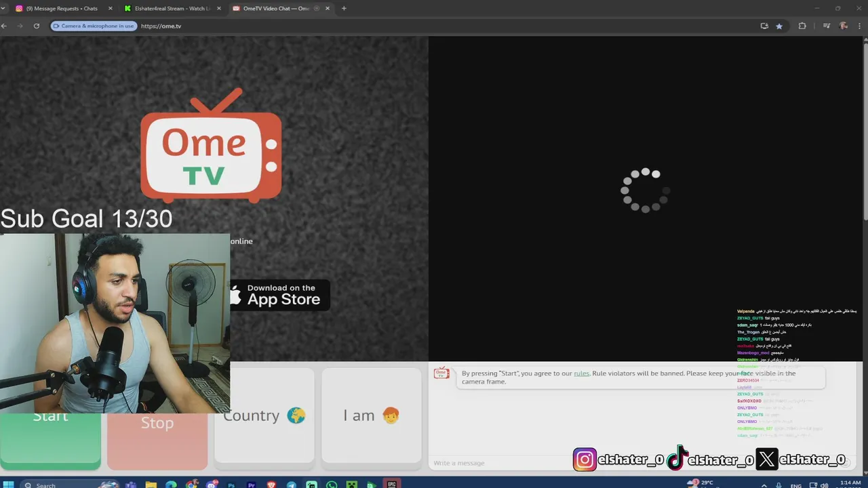Open Brave browser from taskbar
Image resolution: width=868 pixels, height=488 pixels.
pyautogui.click(x=272, y=485)
